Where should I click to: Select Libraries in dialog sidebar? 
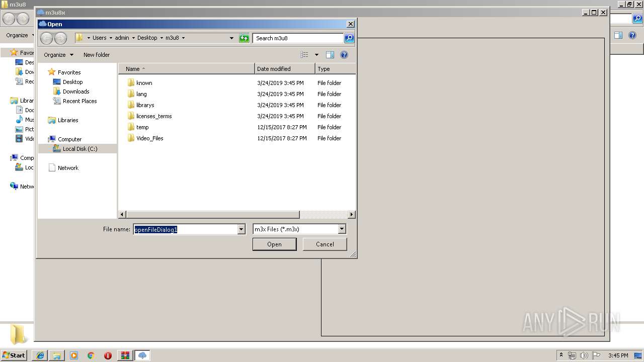click(68, 120)
